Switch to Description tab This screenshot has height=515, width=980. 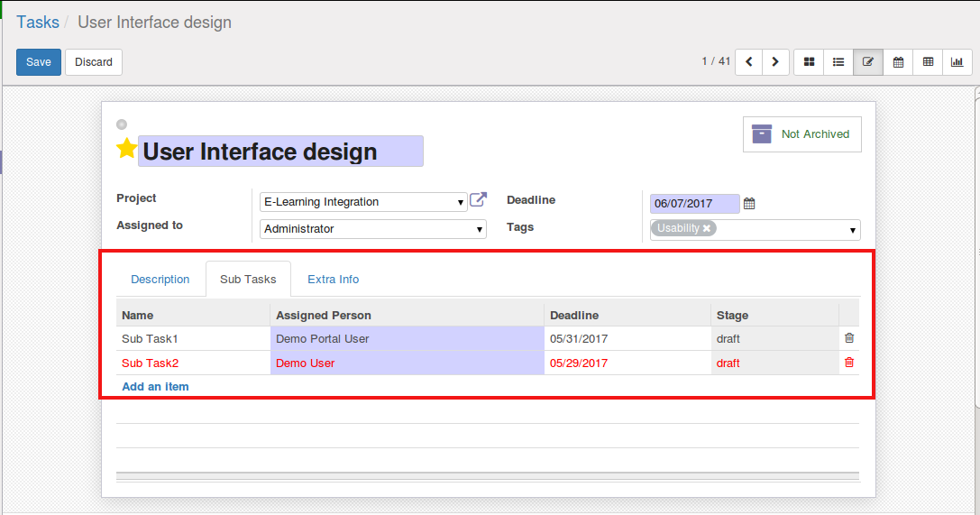[x=160, y=280]
